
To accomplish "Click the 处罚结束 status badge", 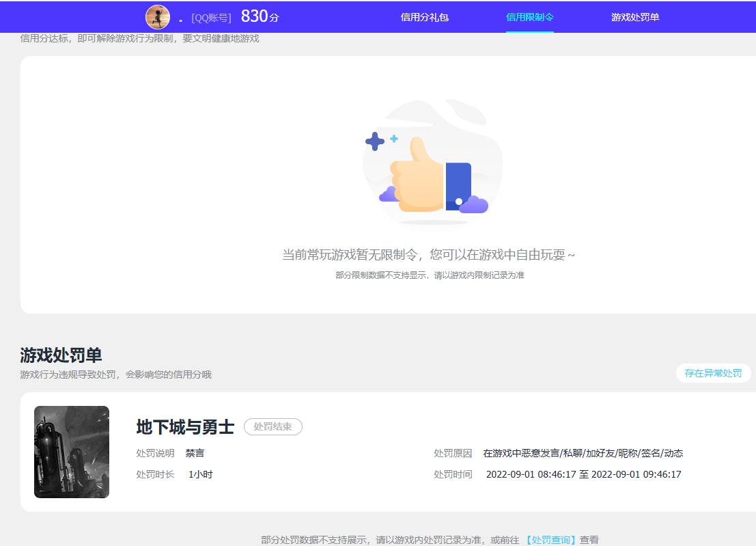I will 273,426.
